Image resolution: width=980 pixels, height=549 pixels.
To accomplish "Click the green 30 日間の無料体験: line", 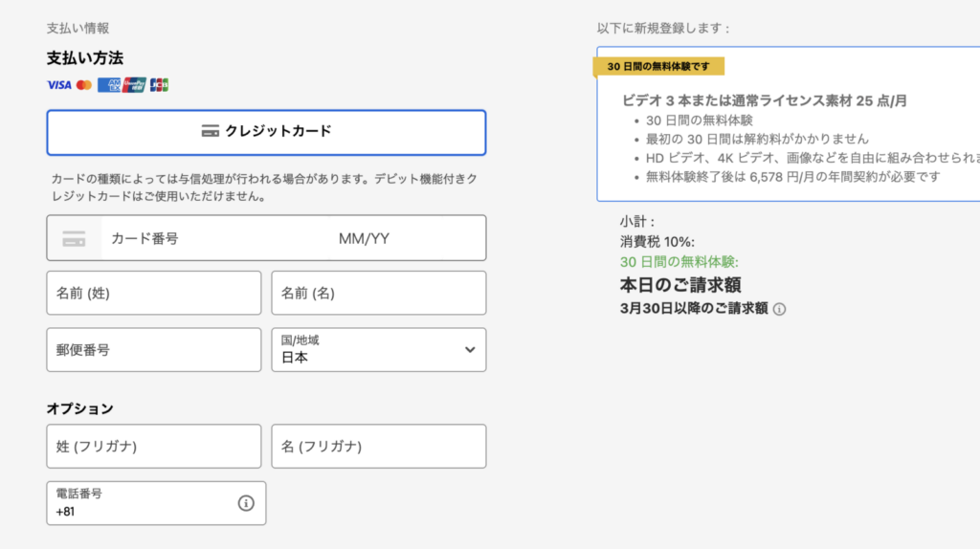I will [x=679, y=262].
